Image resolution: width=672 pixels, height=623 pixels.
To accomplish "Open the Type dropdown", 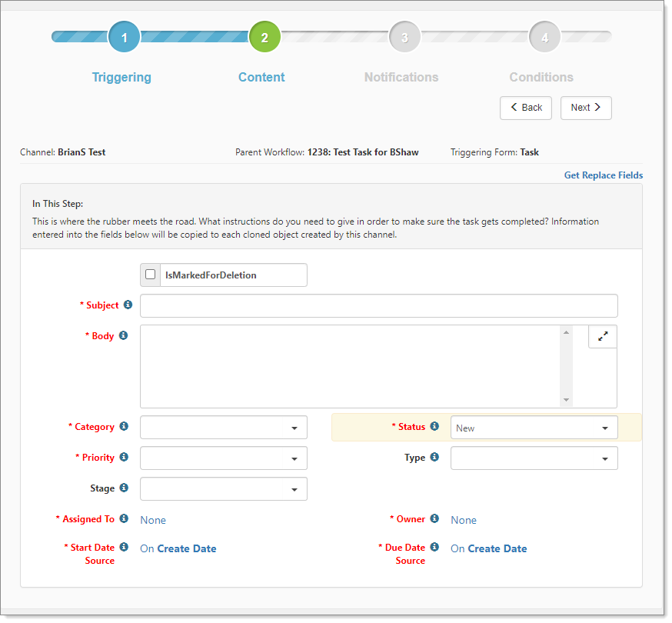I will pos(534,458).
